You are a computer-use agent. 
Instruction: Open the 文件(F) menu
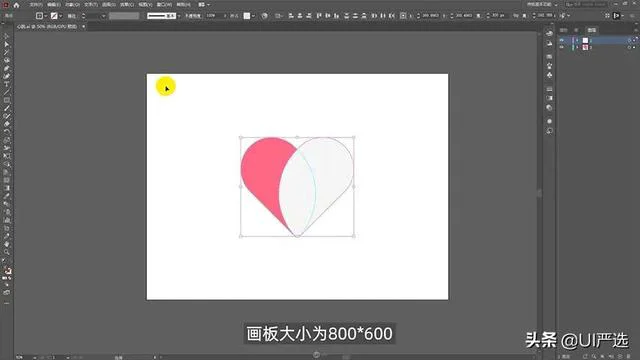click(36, 5)
